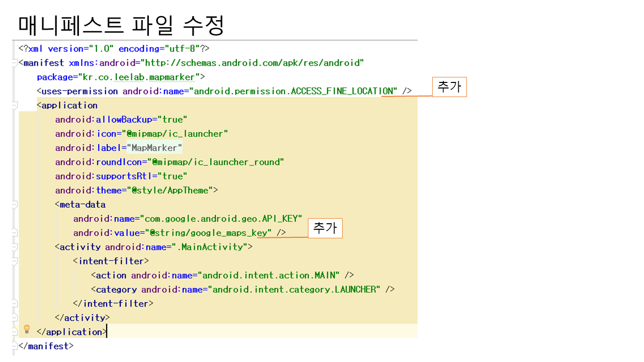Click the android.intent.category.LAUNCHER string
The image size is (644, 362).
pos(294,289)
